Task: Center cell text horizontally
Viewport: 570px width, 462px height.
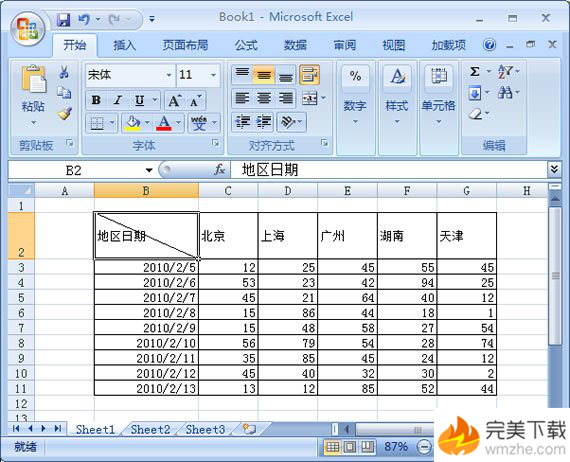Action: click(x=264, y=98)
